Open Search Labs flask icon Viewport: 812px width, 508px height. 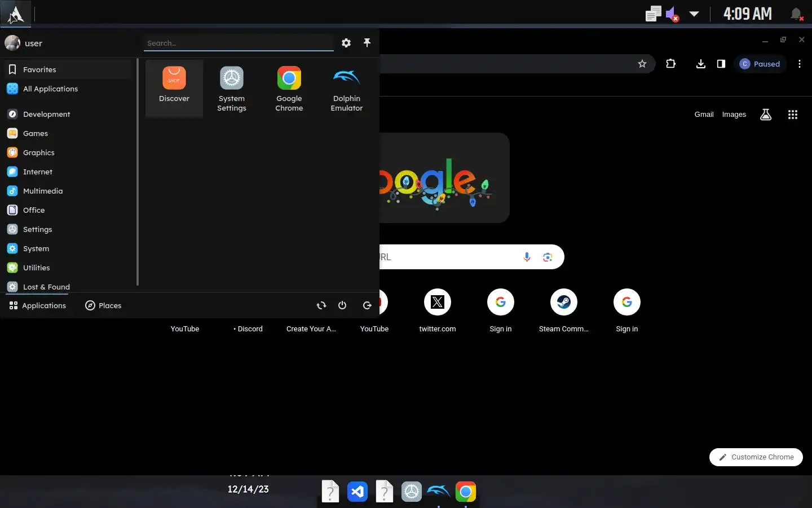pyautogui.click(x=765, y=115)
